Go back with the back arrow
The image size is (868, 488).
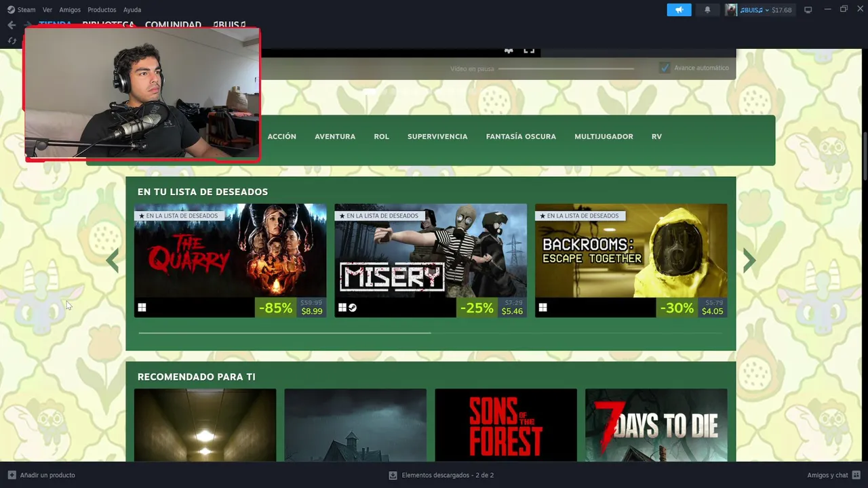point(12,25)
